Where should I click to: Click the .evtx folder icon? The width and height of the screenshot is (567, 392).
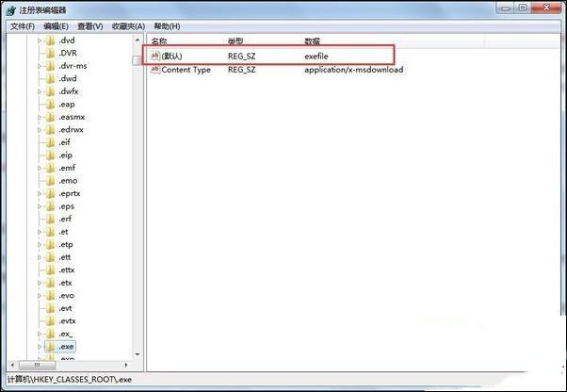(51, 320)
